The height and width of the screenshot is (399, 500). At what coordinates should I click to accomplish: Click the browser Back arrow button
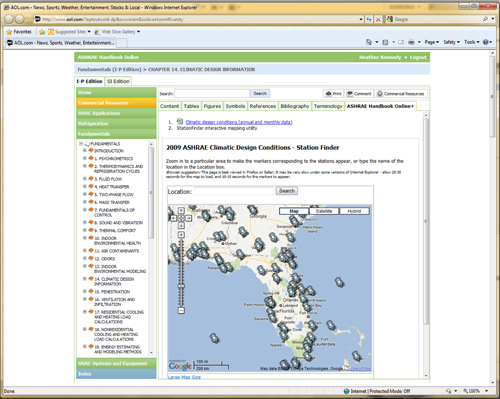point(9,19)
